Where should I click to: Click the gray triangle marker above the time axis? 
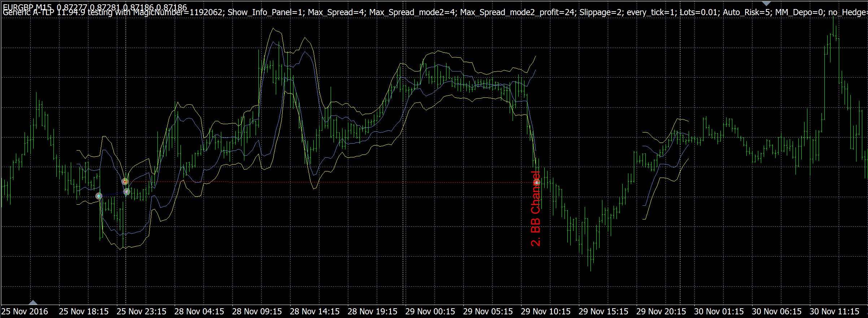click(33, 302)
